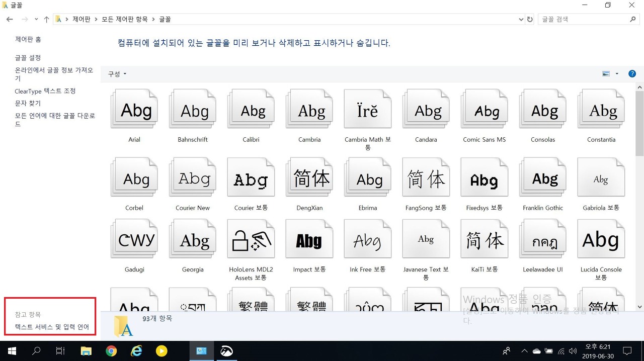Open the 구성 organize menu
The width and height of the screenshot is (644, 361).
click(x=117, y=74)
